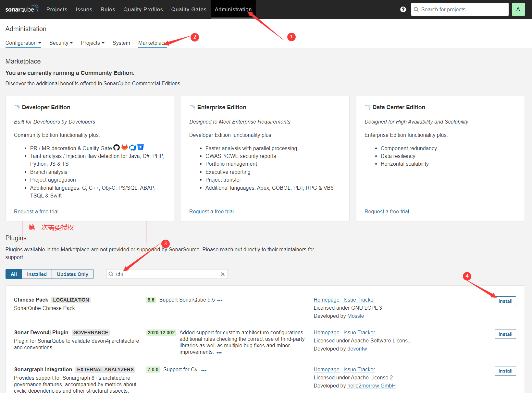Open the Configuration dropdown
Screen dimensions: 532x393
[23, 43]
